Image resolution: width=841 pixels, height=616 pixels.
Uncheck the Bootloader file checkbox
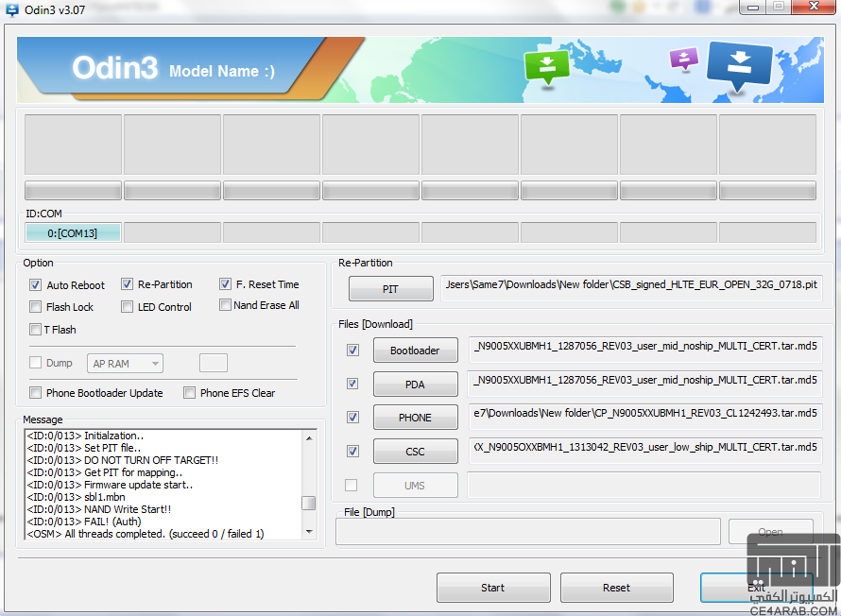[352, 351]
